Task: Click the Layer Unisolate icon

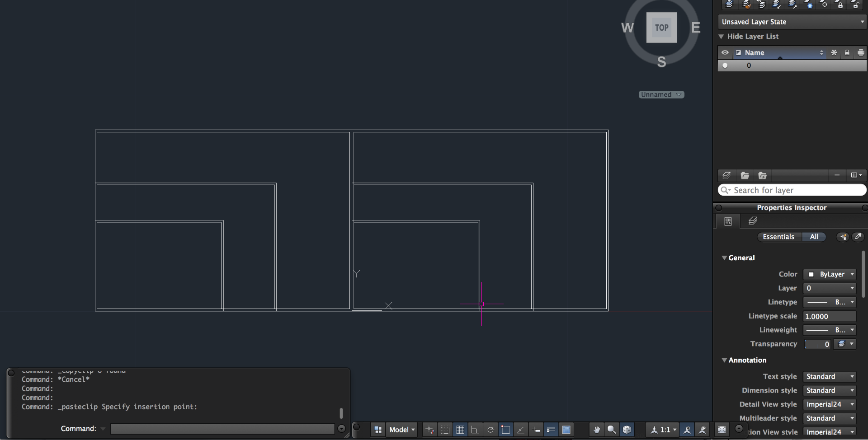Action: click(x=793, y=4)
